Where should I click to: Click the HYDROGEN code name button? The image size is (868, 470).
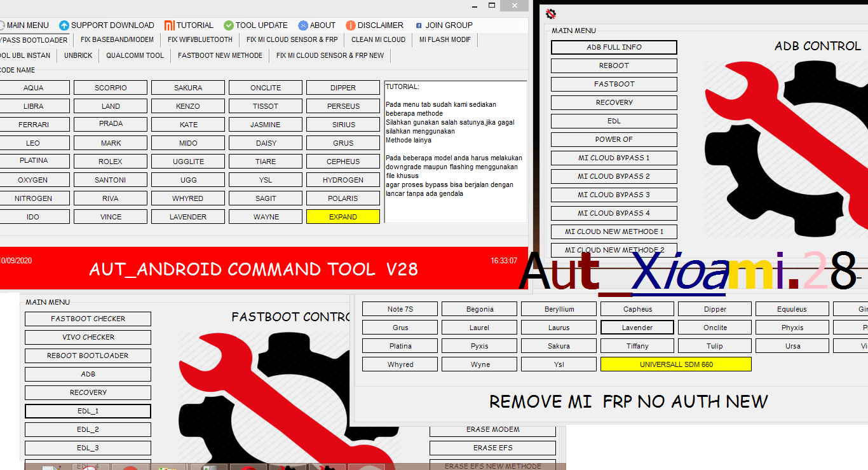(x=343, y=180)
